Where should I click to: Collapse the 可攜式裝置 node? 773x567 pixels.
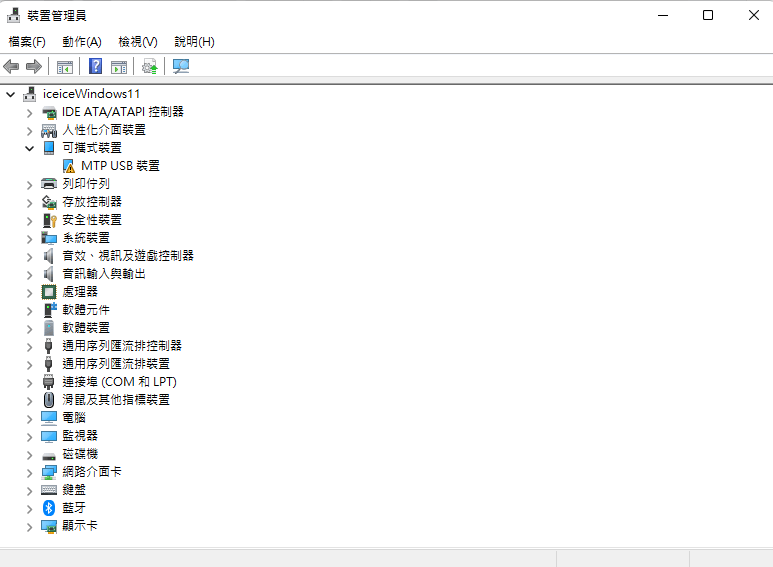[30, 148]
